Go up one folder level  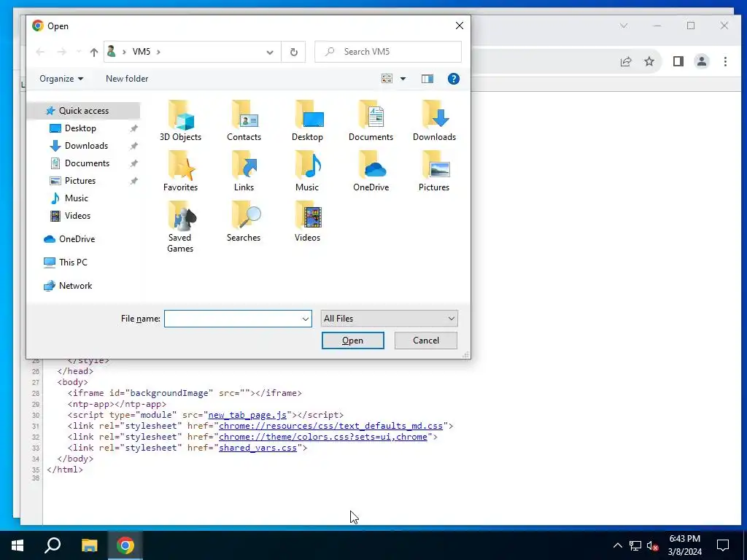(x=94, y=52)
